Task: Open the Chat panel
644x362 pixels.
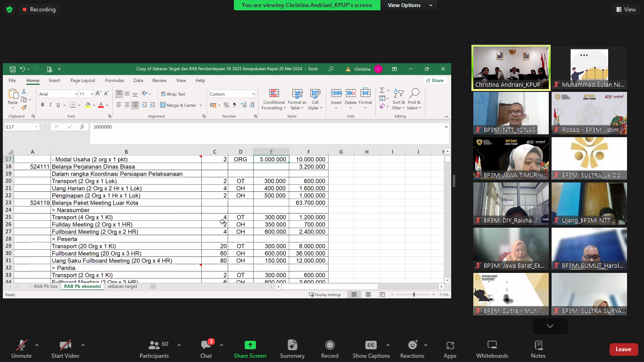Action: click(x=206, y=349)
